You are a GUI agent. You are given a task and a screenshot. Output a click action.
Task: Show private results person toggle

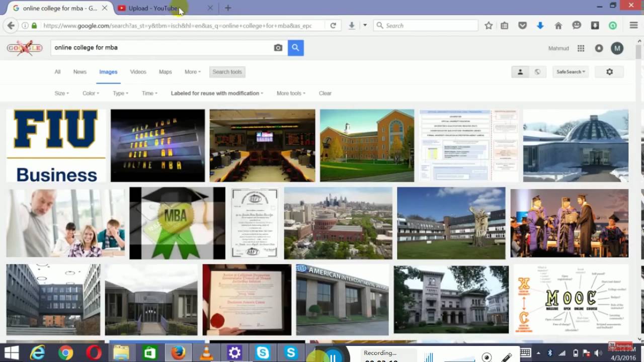point(520,72)
